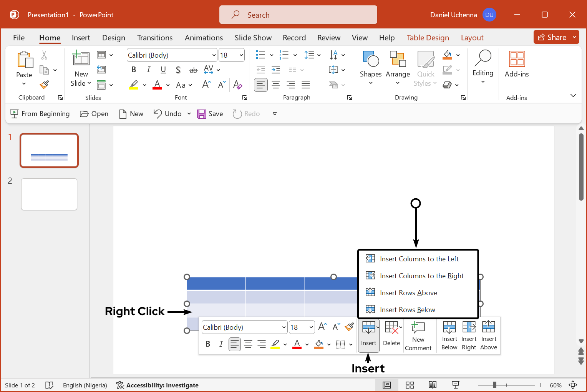Click the Format Painter brush in Clipboard group
This screenshot has height=392, width=587.
[x=45, y=85]
